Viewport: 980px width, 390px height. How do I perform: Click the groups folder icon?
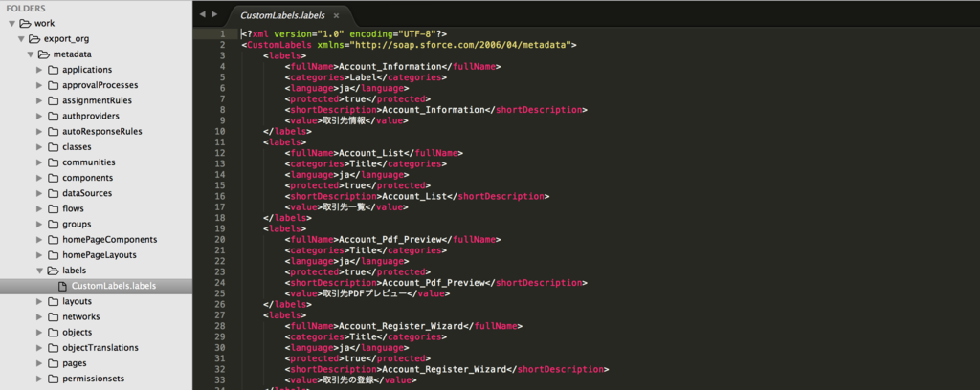pyautogui.click(x=54, y=224)
